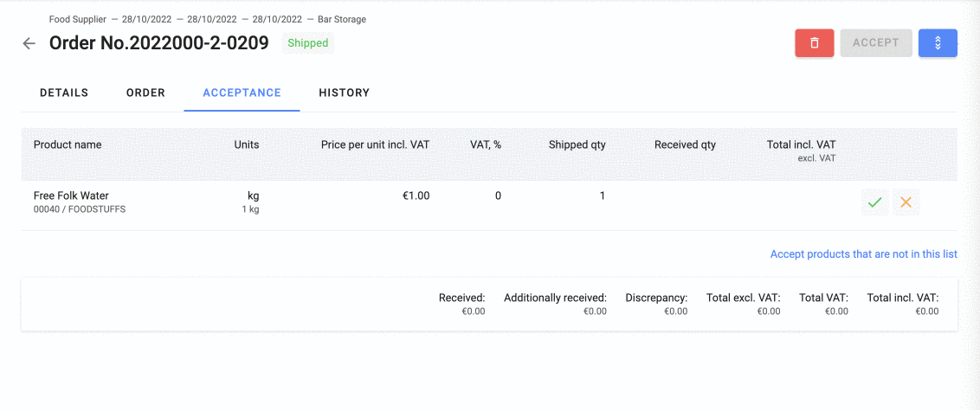The image size is (980, 410).
Task: Delete order with red trash button
Action: click(x=814, y=43)
